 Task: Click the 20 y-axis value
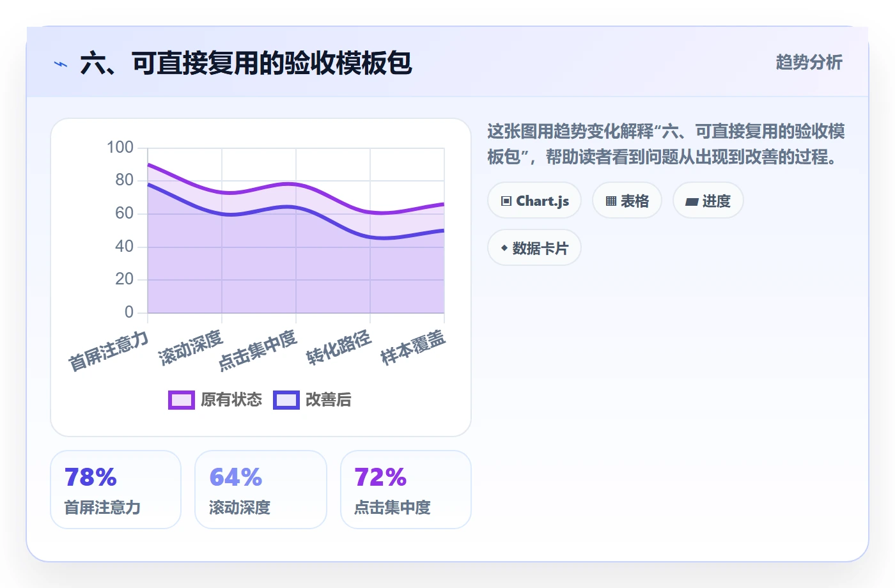tap(125, 279)
